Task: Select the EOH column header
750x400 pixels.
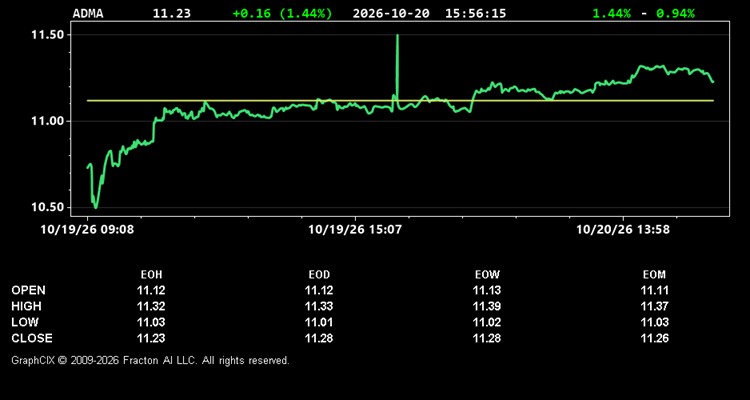Action: coord(151,275)
